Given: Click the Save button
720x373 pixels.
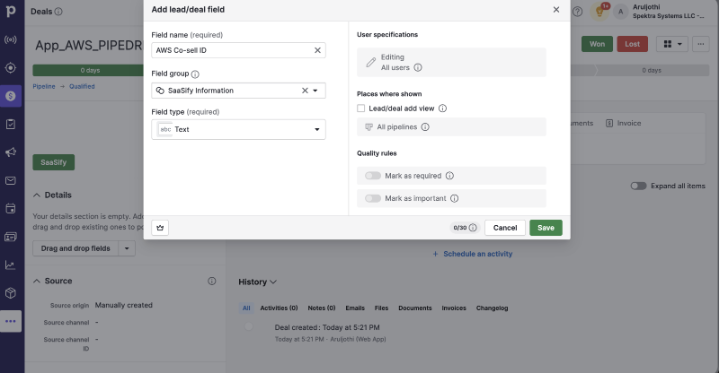Looking at the screenshot, I should click(546, 228).
